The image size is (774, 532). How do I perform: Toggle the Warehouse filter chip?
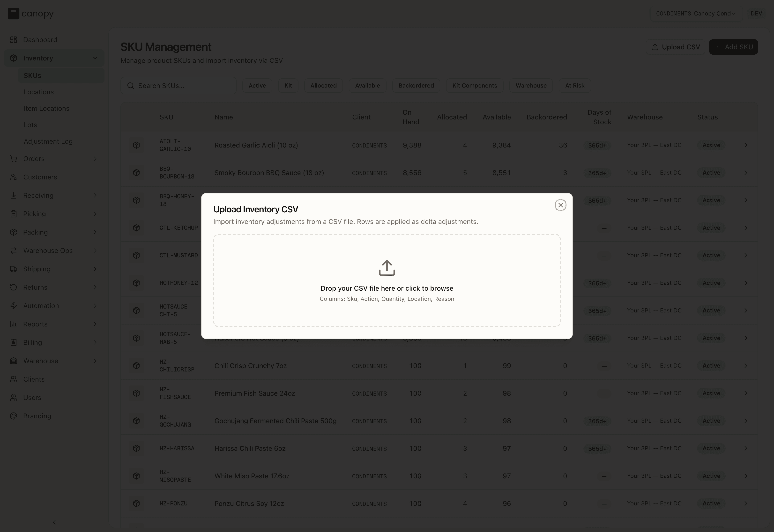(531, 86)
